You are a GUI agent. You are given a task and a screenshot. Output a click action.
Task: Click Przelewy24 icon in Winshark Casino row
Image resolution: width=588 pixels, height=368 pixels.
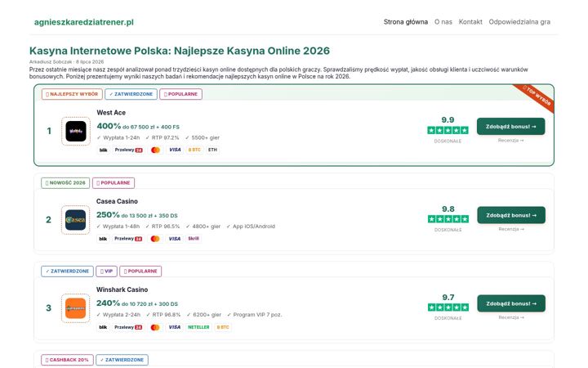pos(128,327)
